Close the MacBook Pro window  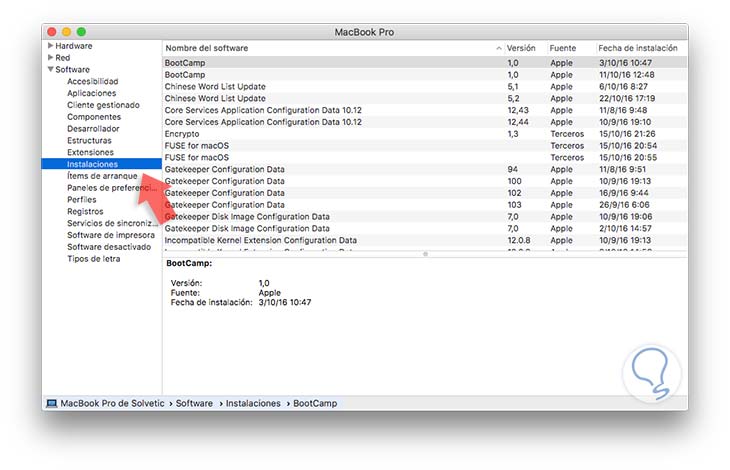click(x=52, y=32)
